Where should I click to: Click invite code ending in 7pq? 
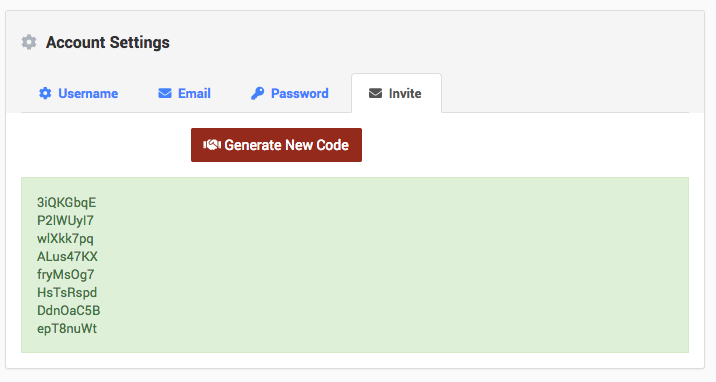[x=65, y=238]
